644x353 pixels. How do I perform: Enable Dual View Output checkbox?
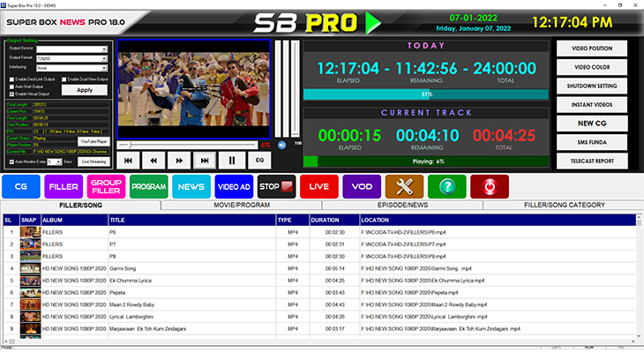tap(64, 79)
